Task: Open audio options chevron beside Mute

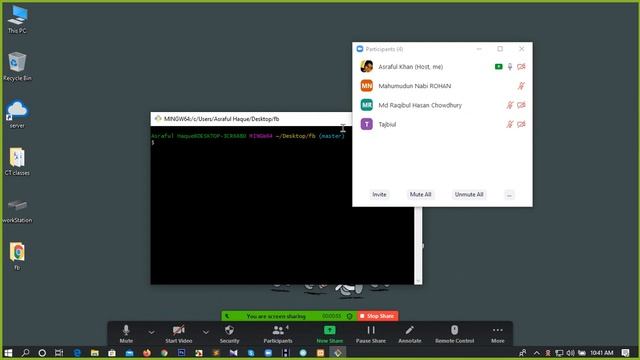Action: coord(151,333)
